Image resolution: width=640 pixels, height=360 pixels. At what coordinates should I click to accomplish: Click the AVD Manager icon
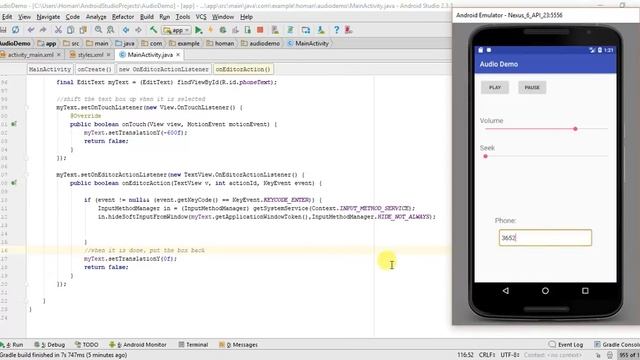[x=275, y=30]
